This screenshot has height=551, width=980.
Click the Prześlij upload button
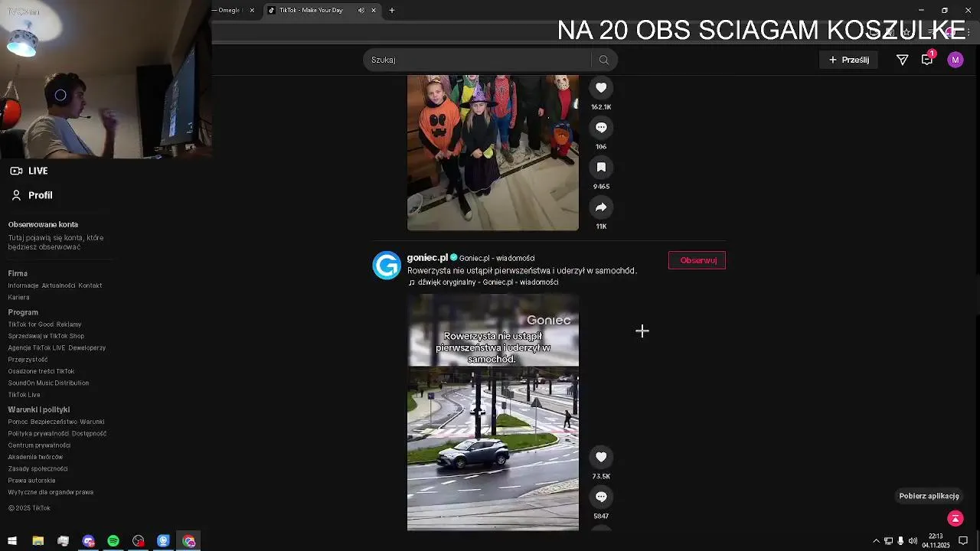(849, 60)
